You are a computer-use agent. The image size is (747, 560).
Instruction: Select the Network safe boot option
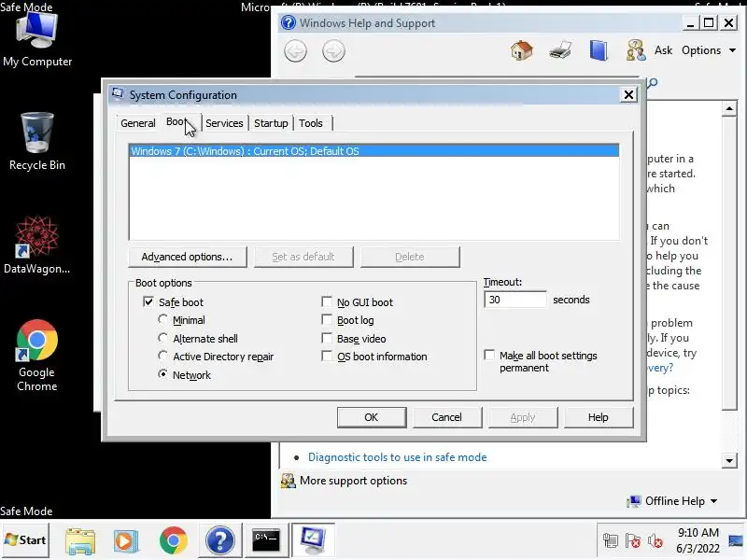pos(162,374)
